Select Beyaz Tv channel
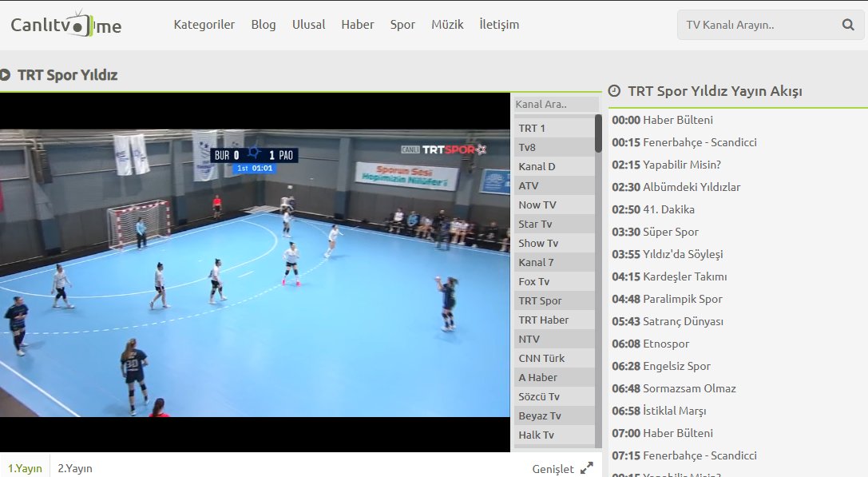Viewport: 868px width, 477px height. pyautogui.click(x=554, y=415)
